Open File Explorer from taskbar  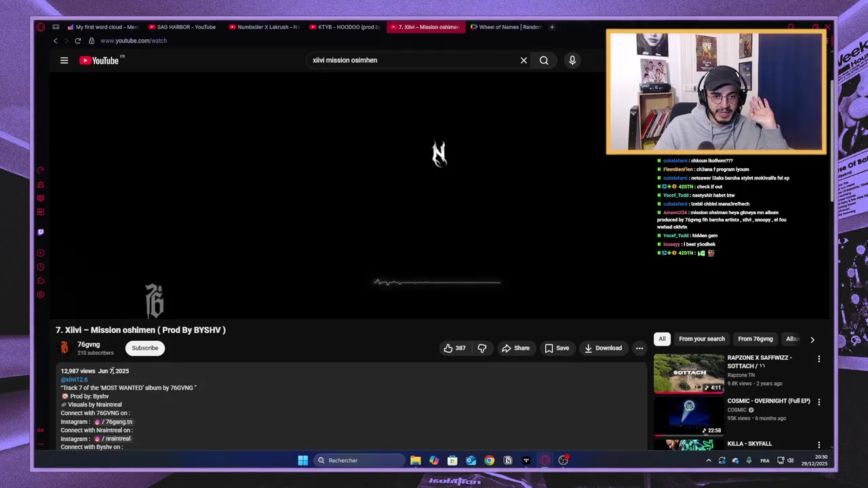tap(416, 460)
